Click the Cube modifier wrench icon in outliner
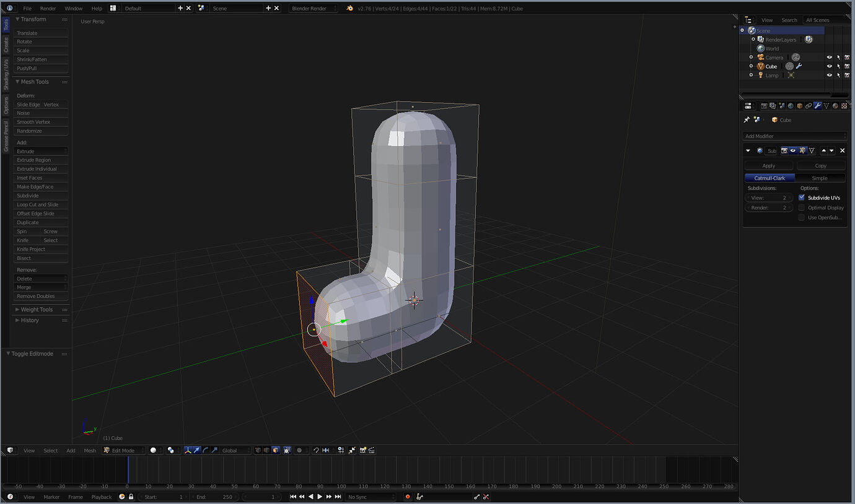 799,66
